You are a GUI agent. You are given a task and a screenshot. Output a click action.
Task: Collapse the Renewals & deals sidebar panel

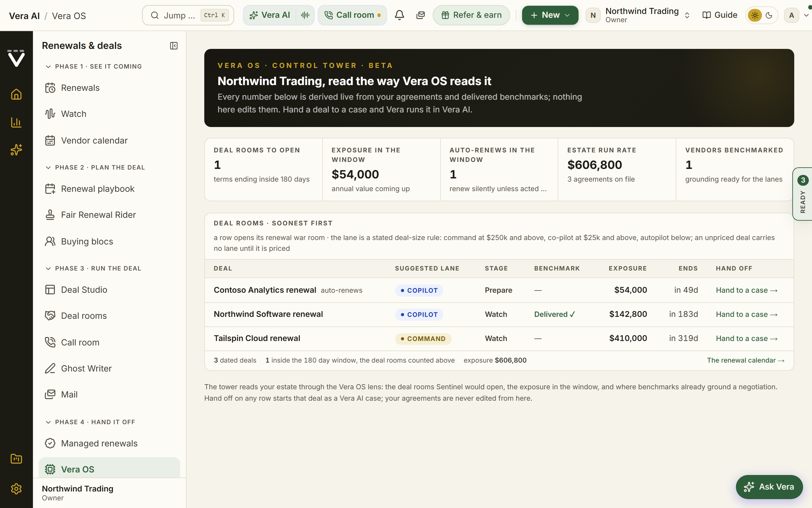tap(174, 46)
